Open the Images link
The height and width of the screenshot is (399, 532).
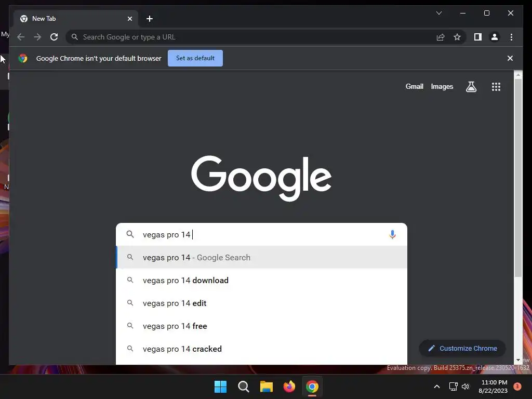442,87
